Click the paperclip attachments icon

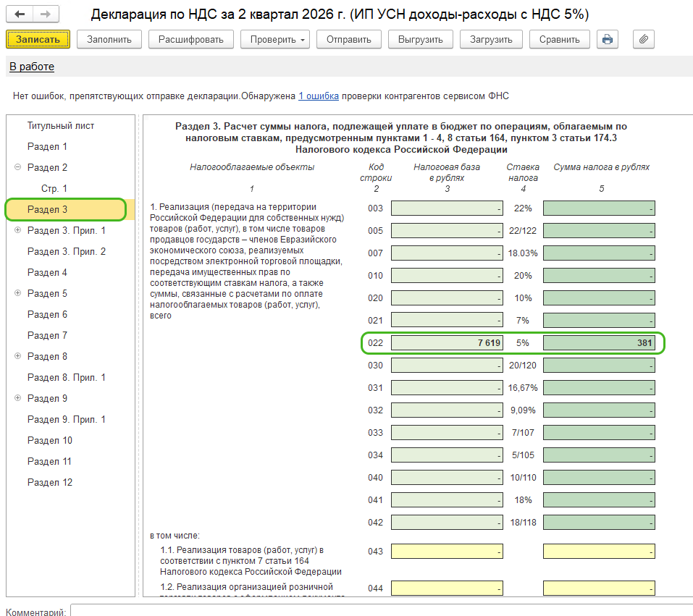[x=643, y=39]
